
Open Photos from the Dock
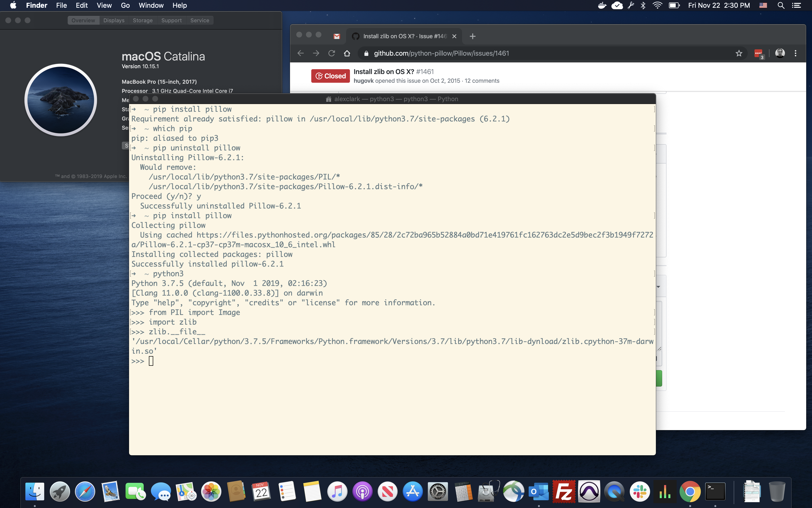point(211,492)
